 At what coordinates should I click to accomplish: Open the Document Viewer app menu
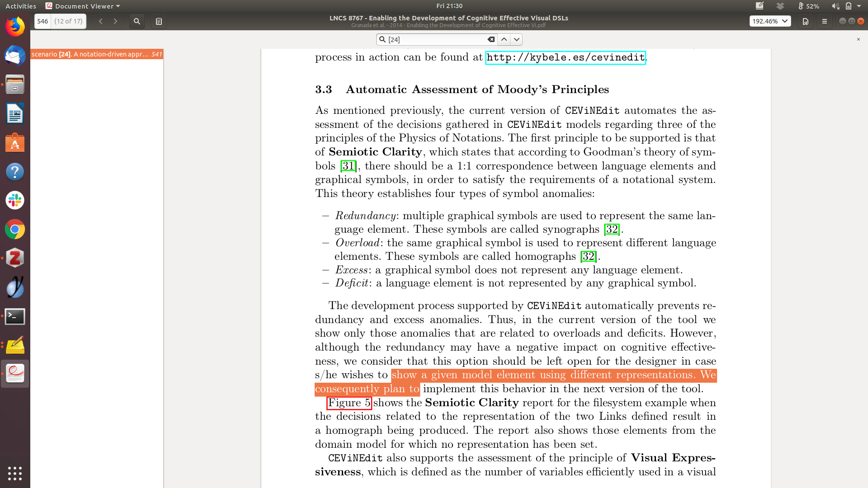84,6
